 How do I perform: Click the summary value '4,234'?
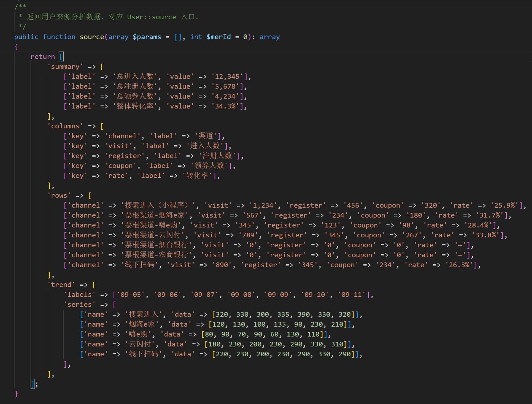(225, 96)
